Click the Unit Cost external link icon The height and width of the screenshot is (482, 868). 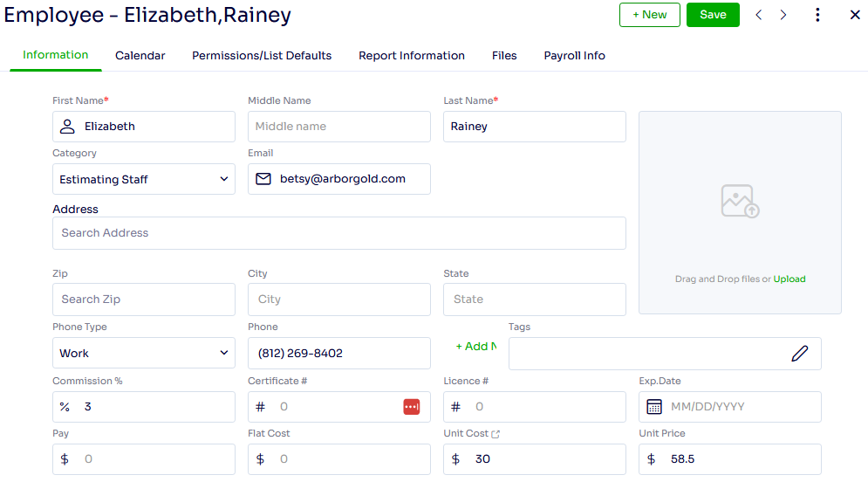click(496, 434)
